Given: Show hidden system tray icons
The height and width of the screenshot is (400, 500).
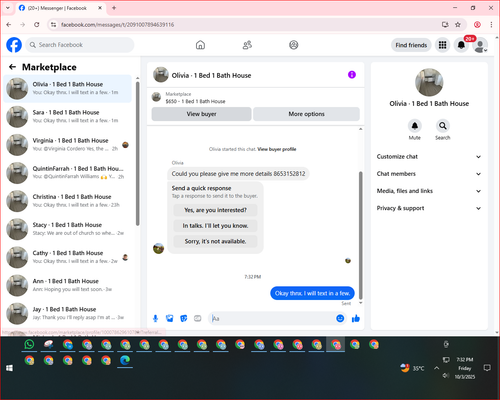Looking at the screenshot, I should pyautogui.click(x=436, y=368).
